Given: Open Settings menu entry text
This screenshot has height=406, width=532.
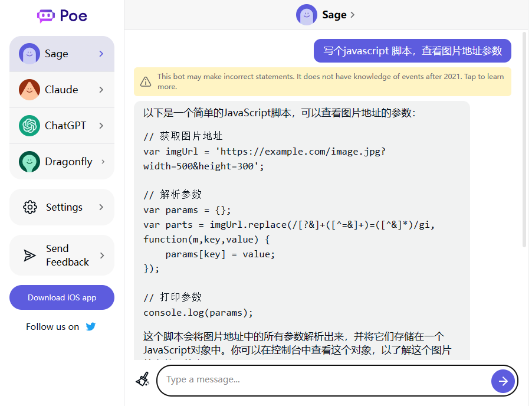Looking at the screenshot, I should [64, 207].
